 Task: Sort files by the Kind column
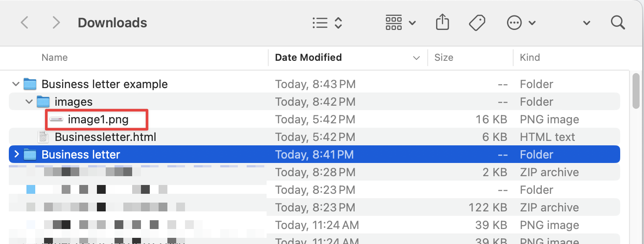(530, 58)
